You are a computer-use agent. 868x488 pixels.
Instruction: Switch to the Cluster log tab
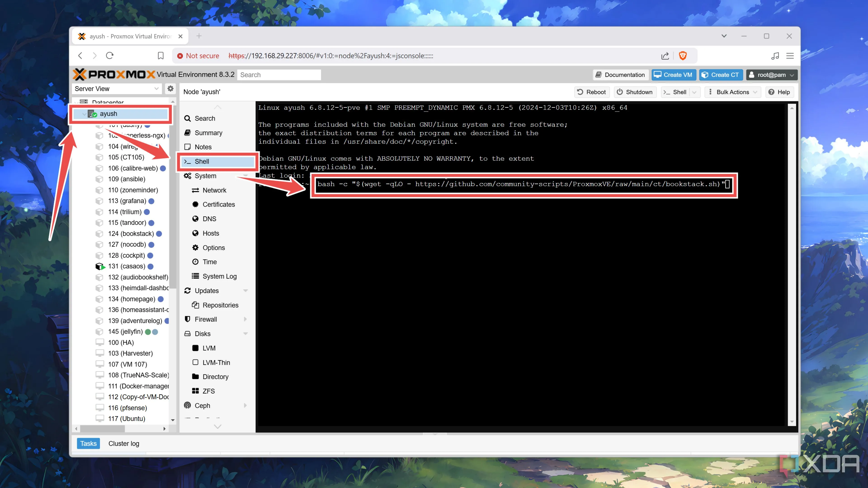tap(124, 443)
